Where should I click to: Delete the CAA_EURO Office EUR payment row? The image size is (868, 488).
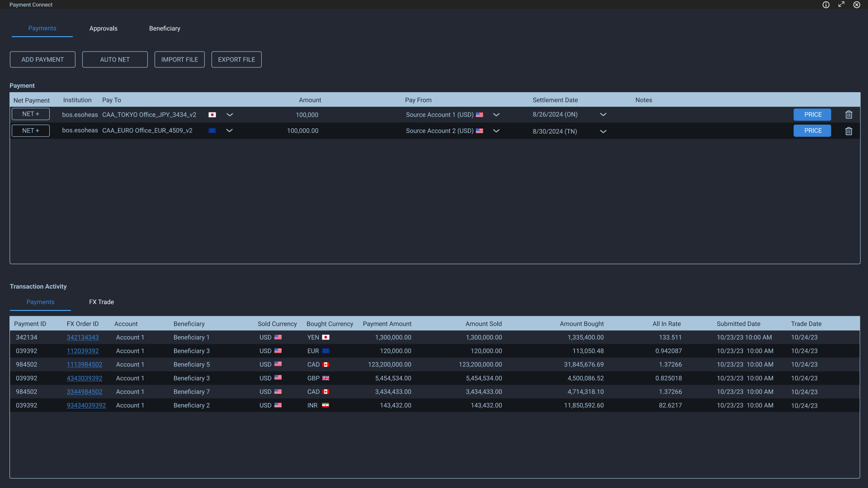pyautogui.click(x=849, y=131)
